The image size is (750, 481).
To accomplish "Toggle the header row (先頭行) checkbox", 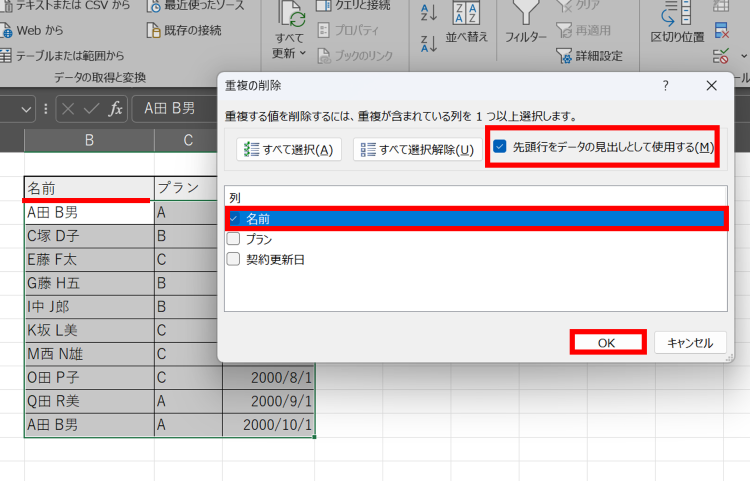I will 500,148.
